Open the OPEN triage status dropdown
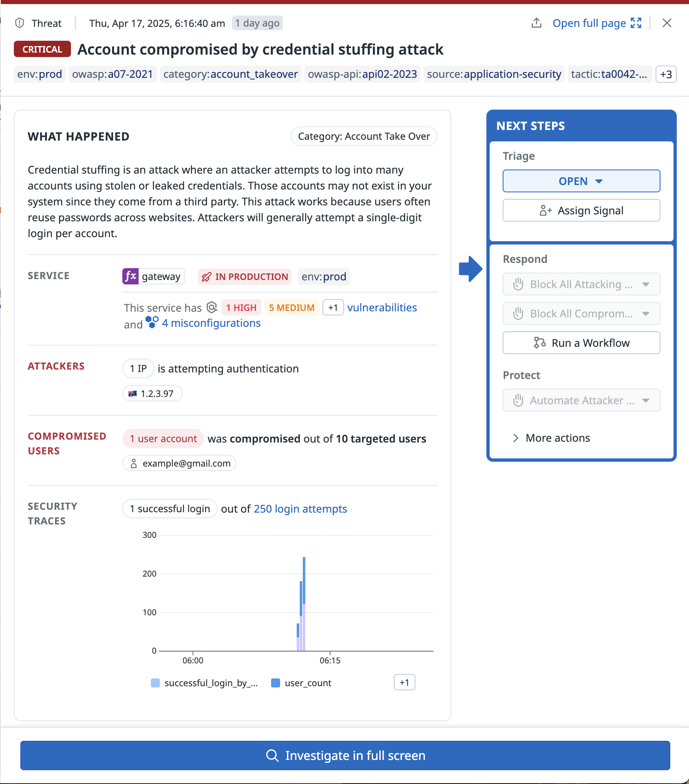 click(581, 181)
